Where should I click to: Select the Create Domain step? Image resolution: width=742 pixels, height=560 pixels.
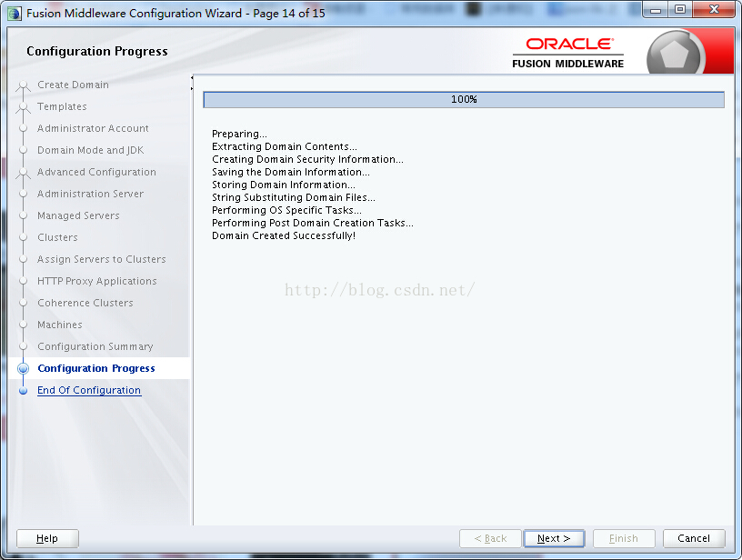click(x=73, y=85)
